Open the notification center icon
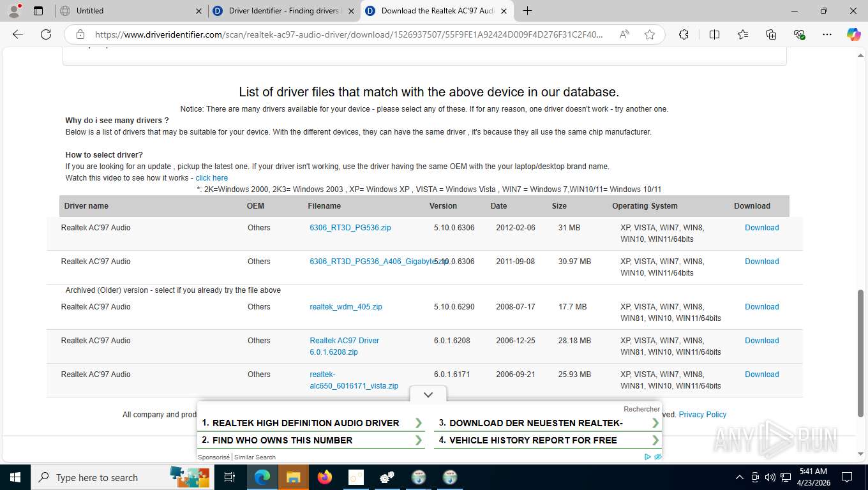868x490 pixels. (x=847, y=477)
